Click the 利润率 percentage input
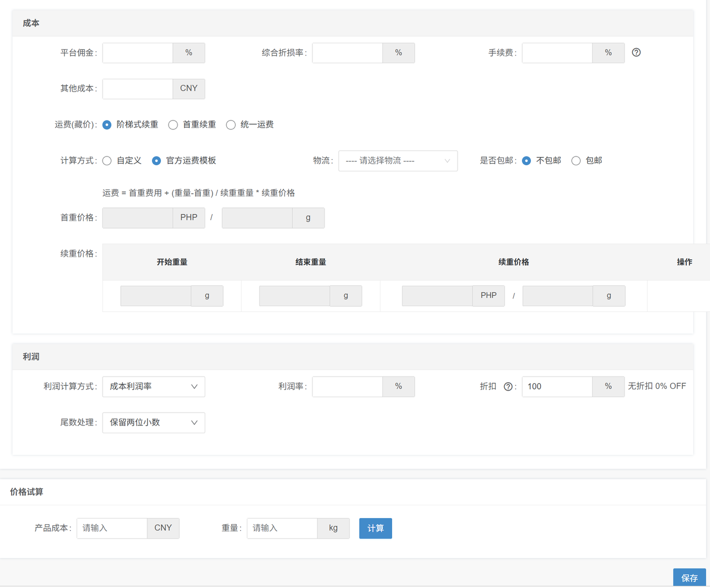The width and height of the screenshot is (710, 588). coord(347,387)
